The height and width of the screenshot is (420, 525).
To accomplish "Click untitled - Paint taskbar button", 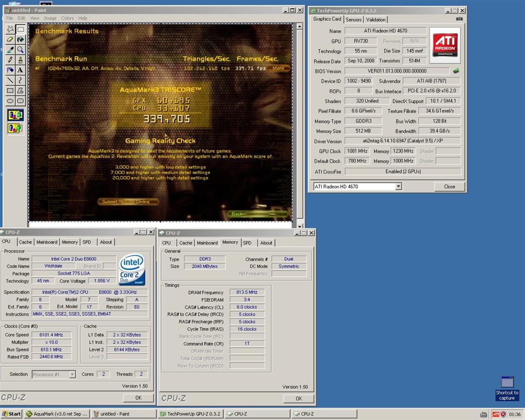I will coord(124,414).
